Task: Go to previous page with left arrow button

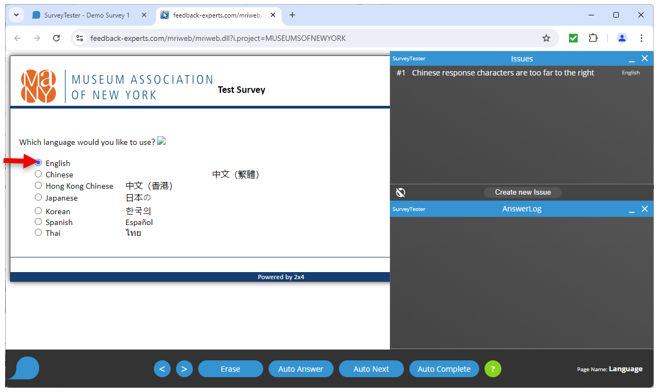Action: click(x=162, y=369)
